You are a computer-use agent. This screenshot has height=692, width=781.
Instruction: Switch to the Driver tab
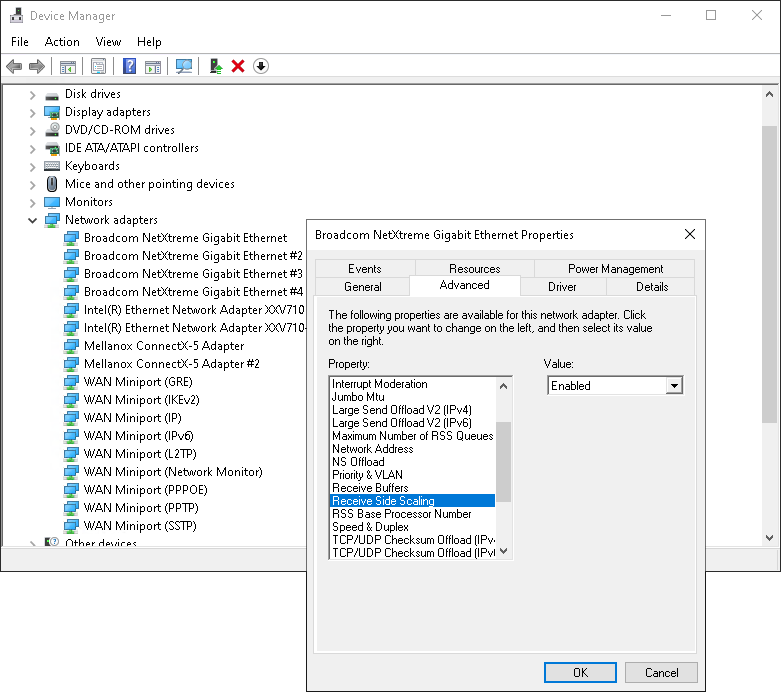[x=562, y=287]
